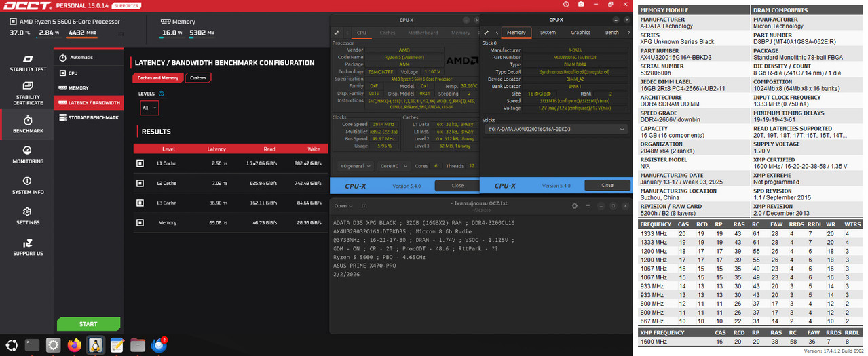This screenshot has height=356, width=868.
Task: Switch to Custom benchmark tab
Action: coord(198,78)
